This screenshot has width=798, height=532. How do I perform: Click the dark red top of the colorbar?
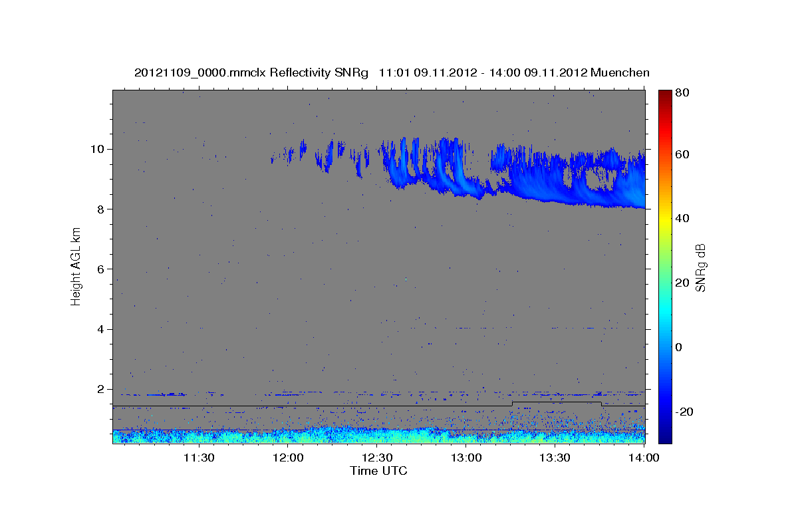point(665,95)
